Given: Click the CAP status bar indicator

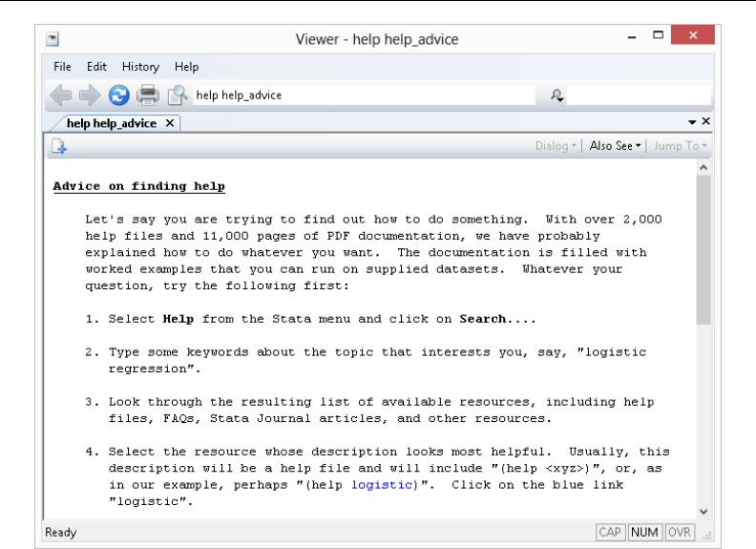Looking at the screenshot, I should pyautogui.click(x=610, y=532).
